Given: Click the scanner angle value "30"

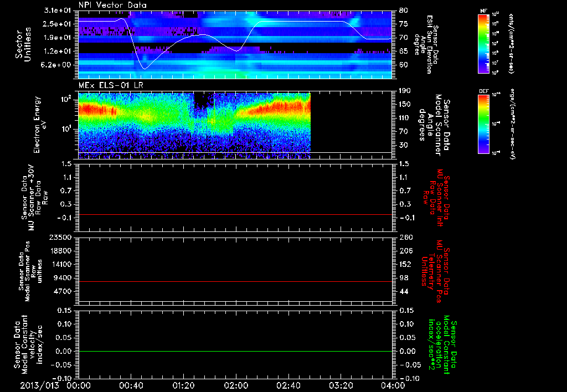Looking at the screenshot, I should tap(403, 145).
